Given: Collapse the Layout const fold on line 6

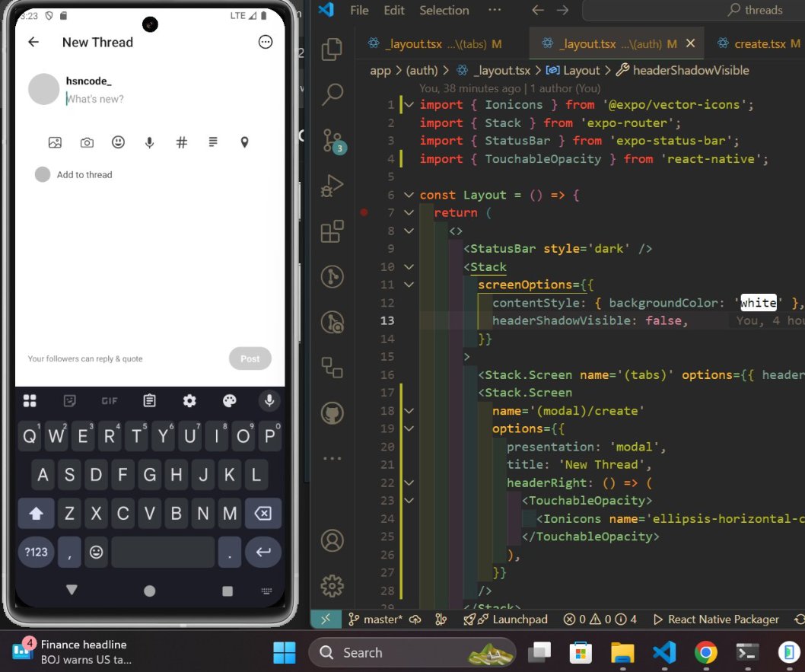Looking at the screenshot, I should (x=408, y=195).
